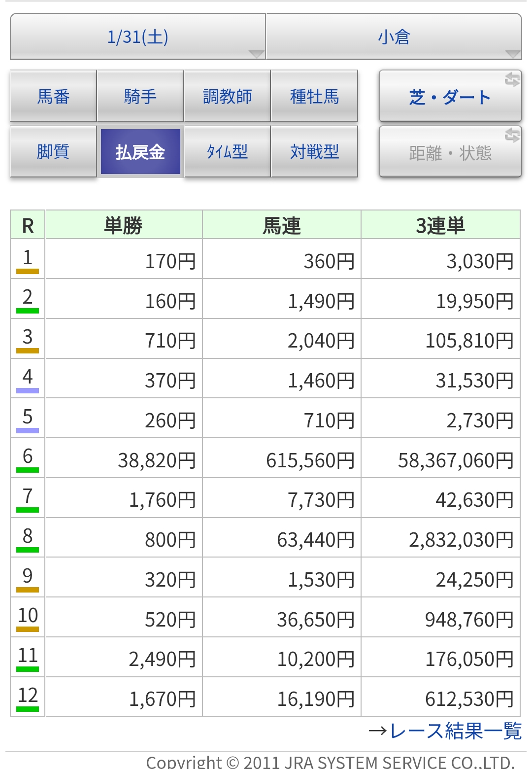Open the 対戦型 tab
Viewport: 532px width, 769px height.
coord(314,152)
